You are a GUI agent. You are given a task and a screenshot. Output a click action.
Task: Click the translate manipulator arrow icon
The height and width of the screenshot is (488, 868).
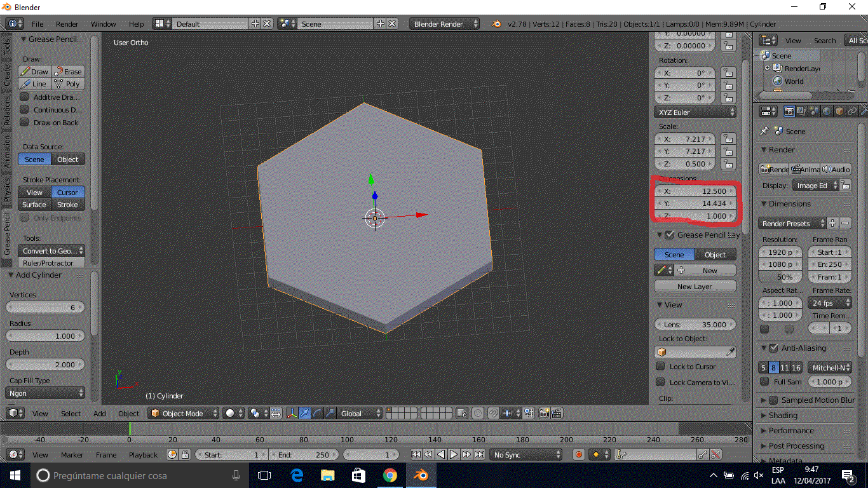(305, 413)
